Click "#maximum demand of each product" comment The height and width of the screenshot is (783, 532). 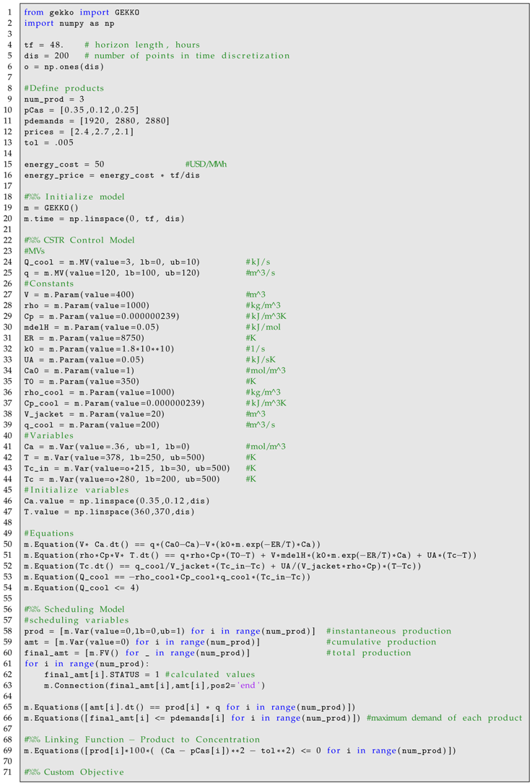444,718
